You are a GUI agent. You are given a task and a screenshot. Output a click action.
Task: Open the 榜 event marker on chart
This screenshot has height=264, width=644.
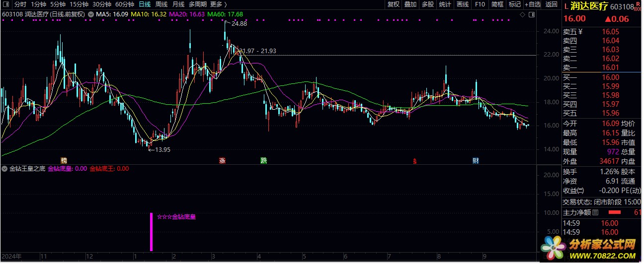point(64,160)
